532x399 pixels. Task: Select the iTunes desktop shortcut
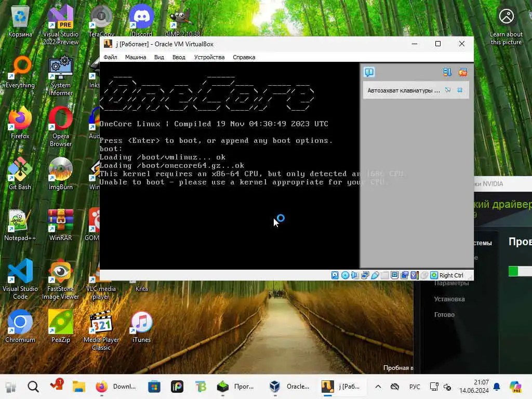tap(141, 326)
